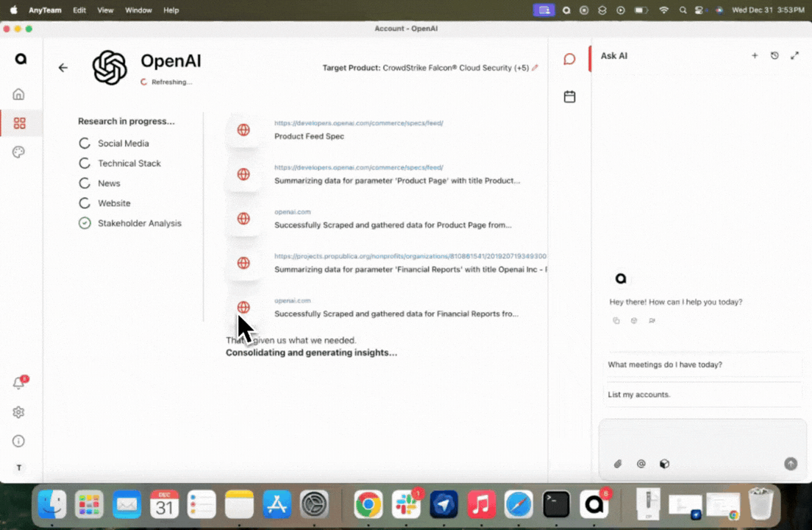Open the notifications bell icon
Viewport: 812px width, 530px height.
pyautogui.click(x=19, y=384)
